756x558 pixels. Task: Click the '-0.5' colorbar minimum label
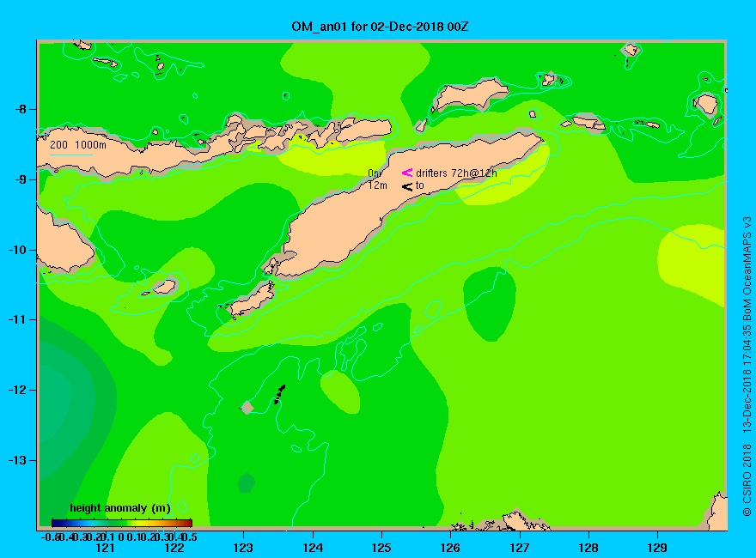[x=50, y=537]
